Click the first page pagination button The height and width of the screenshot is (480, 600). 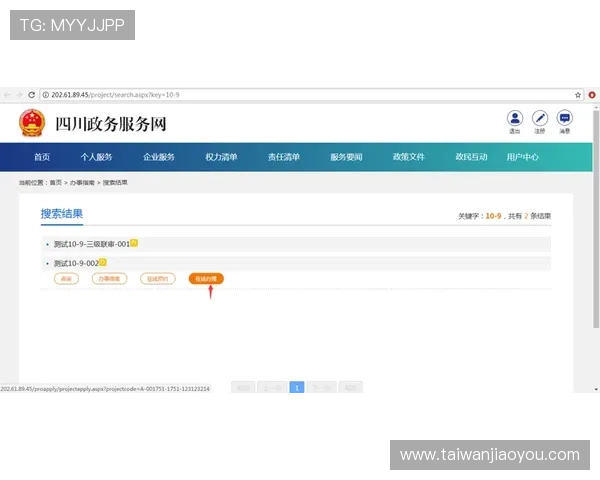pos(243,387)
